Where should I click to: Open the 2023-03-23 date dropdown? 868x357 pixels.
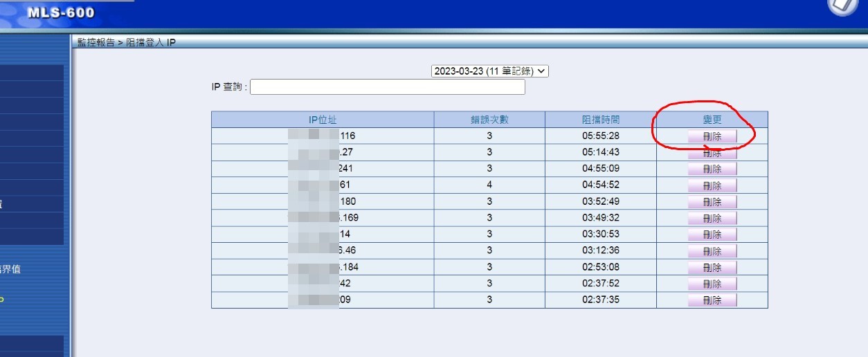click(490, 71)
